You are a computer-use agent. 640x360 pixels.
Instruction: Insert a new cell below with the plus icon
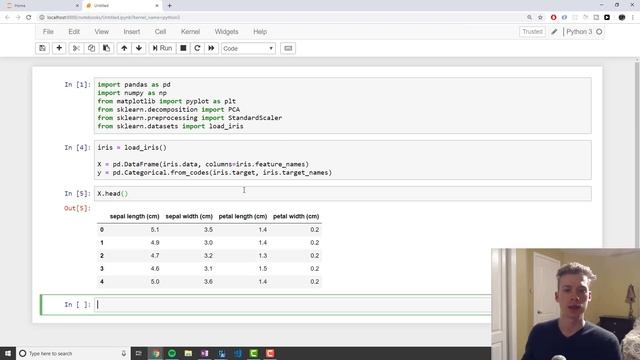click(59, 48)
